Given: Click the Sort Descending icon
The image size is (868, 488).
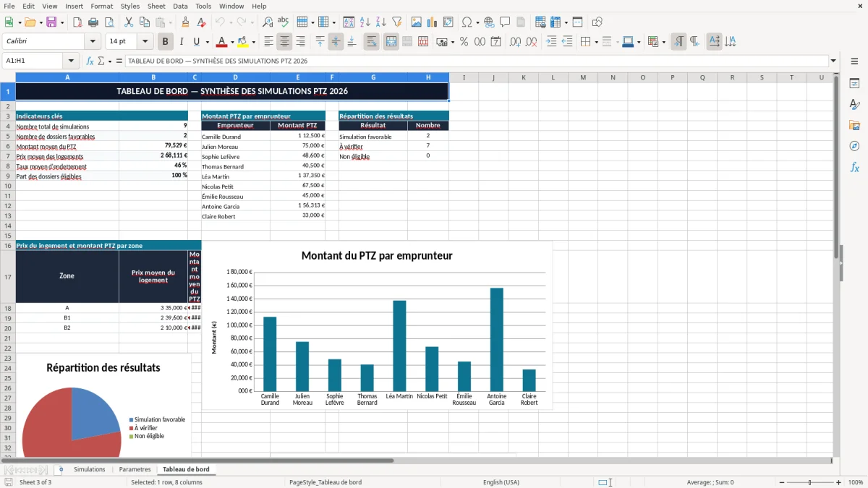Looking at the screenshot, I should point(381,22).
